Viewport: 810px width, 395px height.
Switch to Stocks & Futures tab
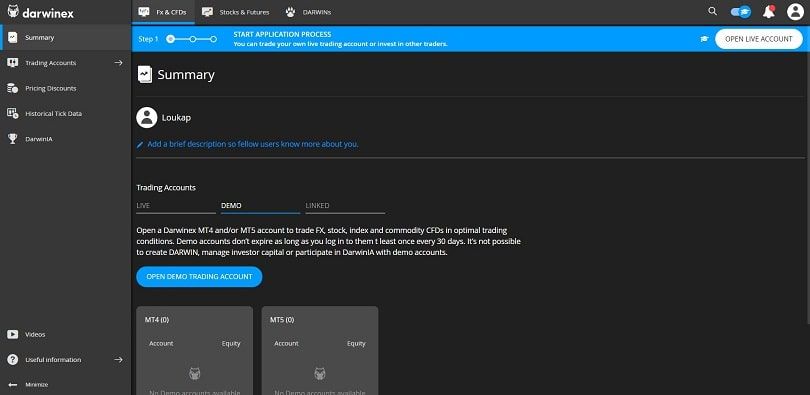tap(236, 12)
